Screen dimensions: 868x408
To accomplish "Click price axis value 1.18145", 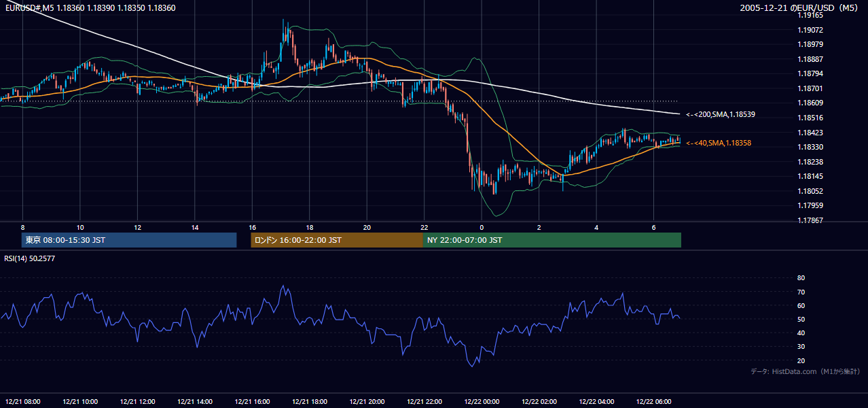I will pos(811,176).
